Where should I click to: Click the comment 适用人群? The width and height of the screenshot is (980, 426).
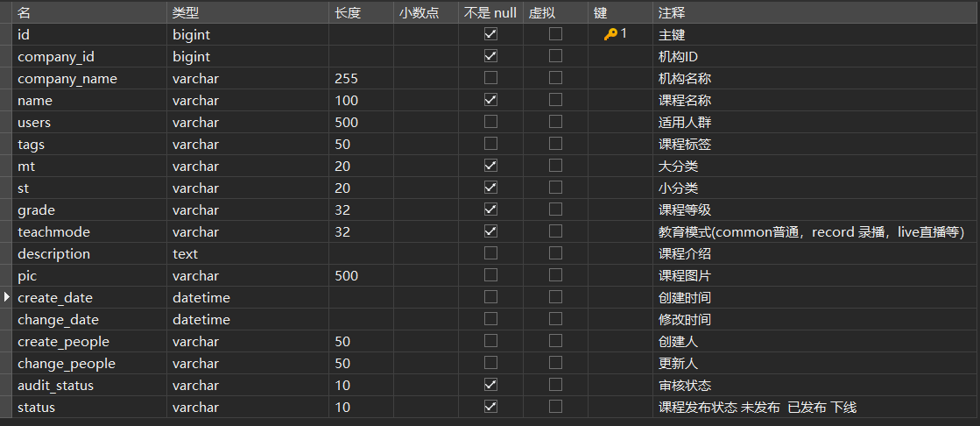(685, 123)
